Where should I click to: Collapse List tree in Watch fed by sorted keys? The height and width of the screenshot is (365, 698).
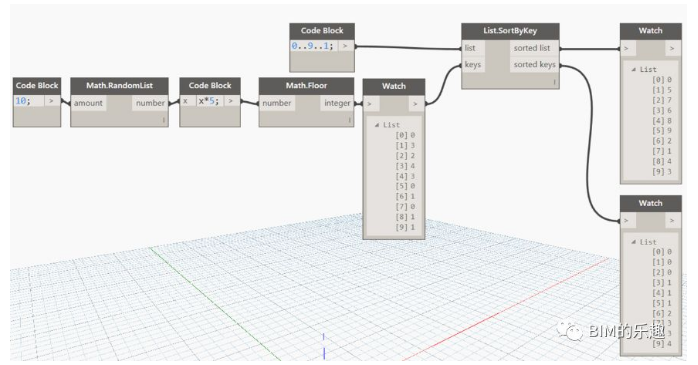click(x=633, y=242)
